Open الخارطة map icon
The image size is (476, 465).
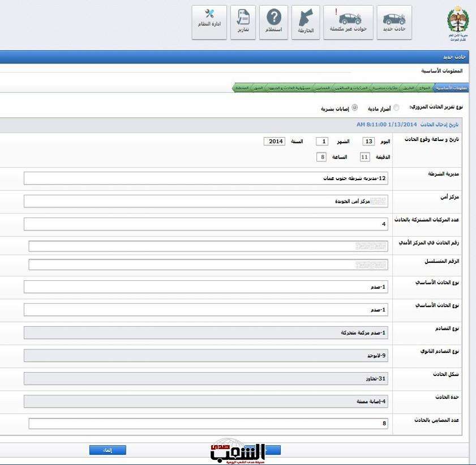(306, 22)
